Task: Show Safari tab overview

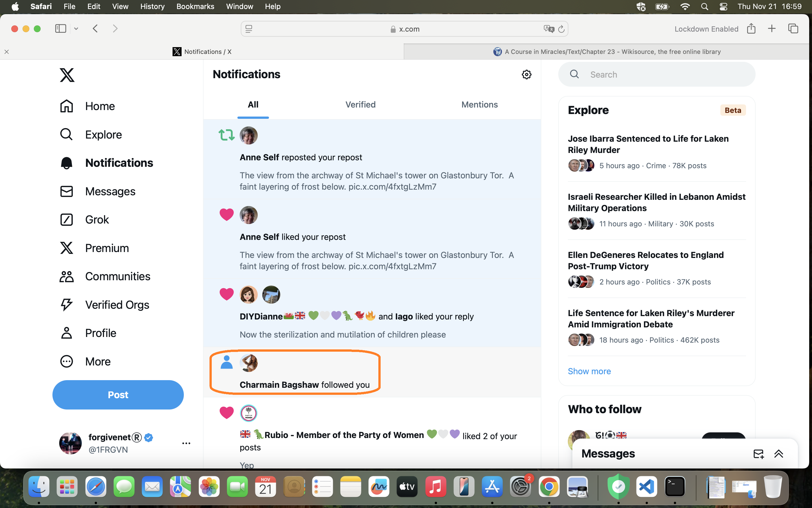Action: point(793,29)
